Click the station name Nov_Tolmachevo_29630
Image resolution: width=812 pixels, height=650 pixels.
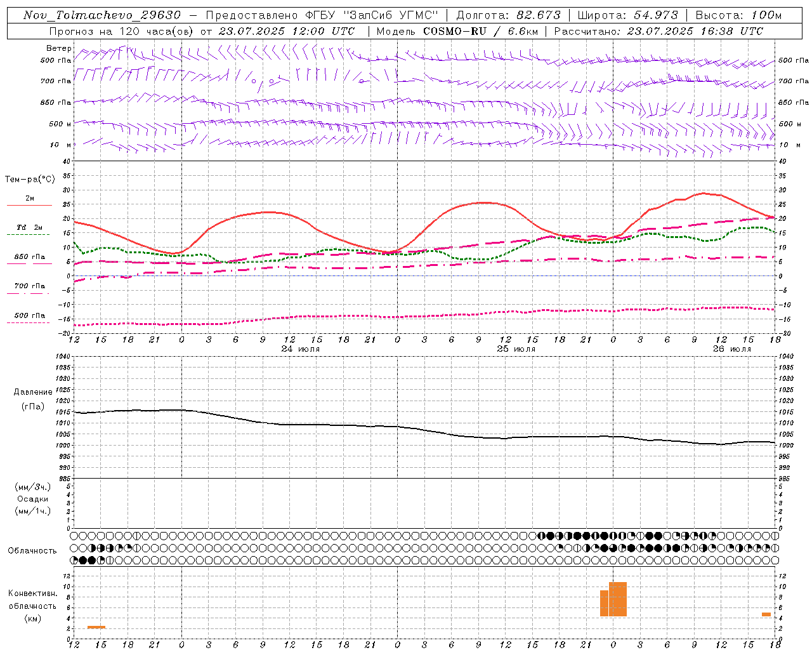click(x=102, y=15)
